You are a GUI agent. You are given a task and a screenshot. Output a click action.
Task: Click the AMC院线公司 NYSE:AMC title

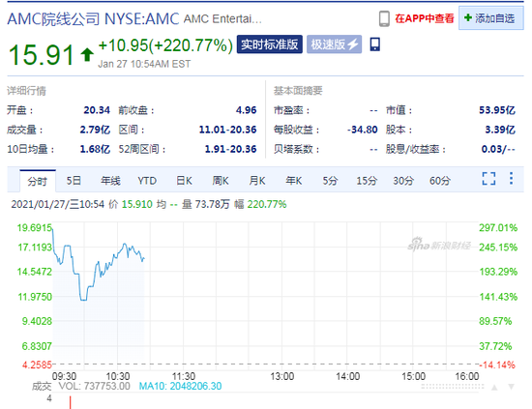(x=93, y=19)
